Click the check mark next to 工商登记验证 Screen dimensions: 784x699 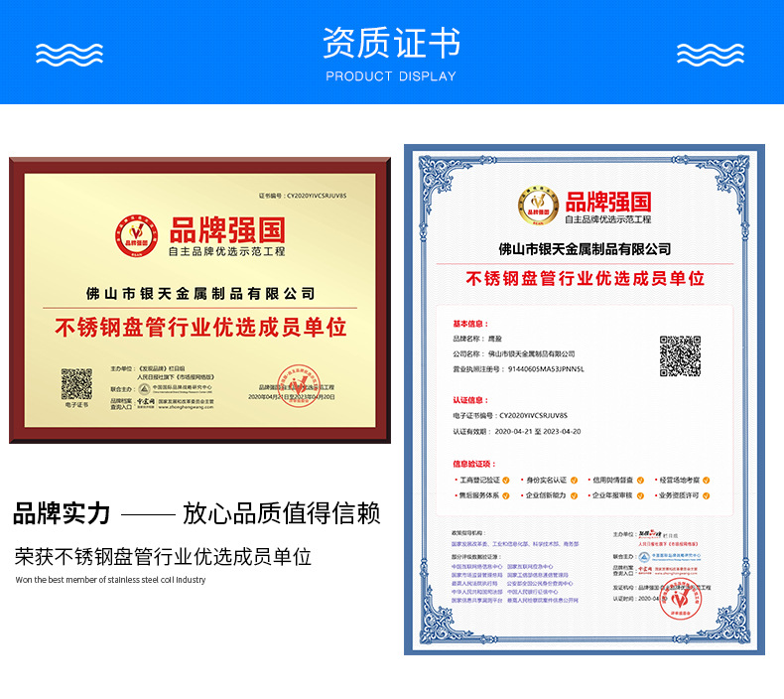[506, 481]
